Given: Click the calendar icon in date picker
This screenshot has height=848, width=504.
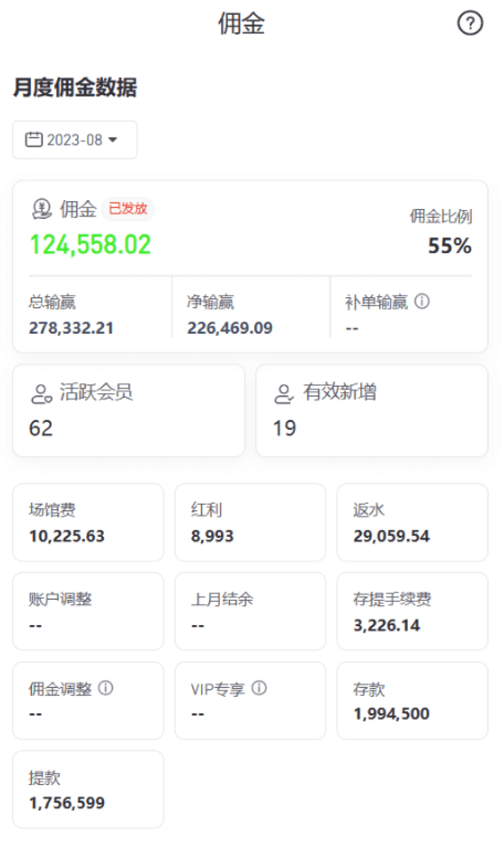Looking at the screenshot, I should coord(34,140).
